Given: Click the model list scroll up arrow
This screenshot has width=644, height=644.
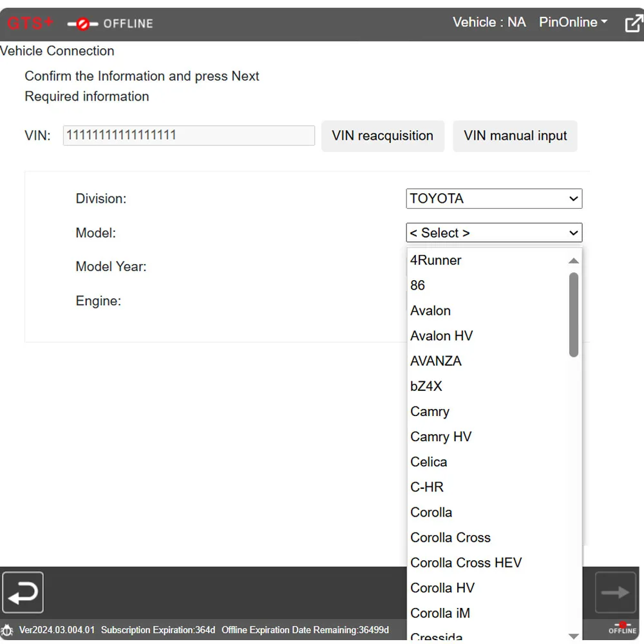Looking at the screenshot, I should (x=574, y=261).
